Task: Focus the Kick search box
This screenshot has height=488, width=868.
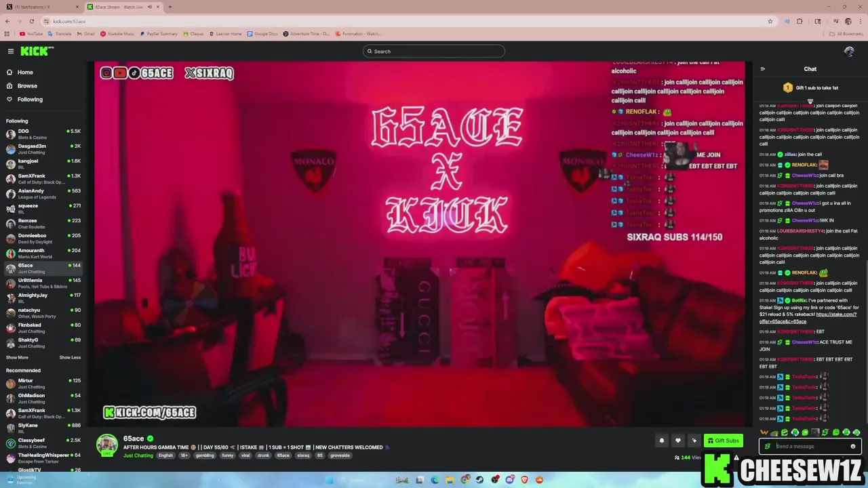Action: point(434,52)
